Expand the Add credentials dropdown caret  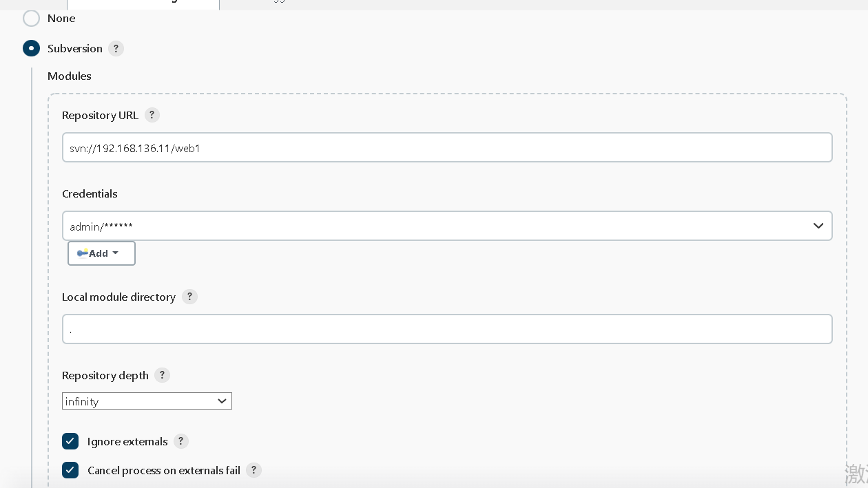(116, 253)
